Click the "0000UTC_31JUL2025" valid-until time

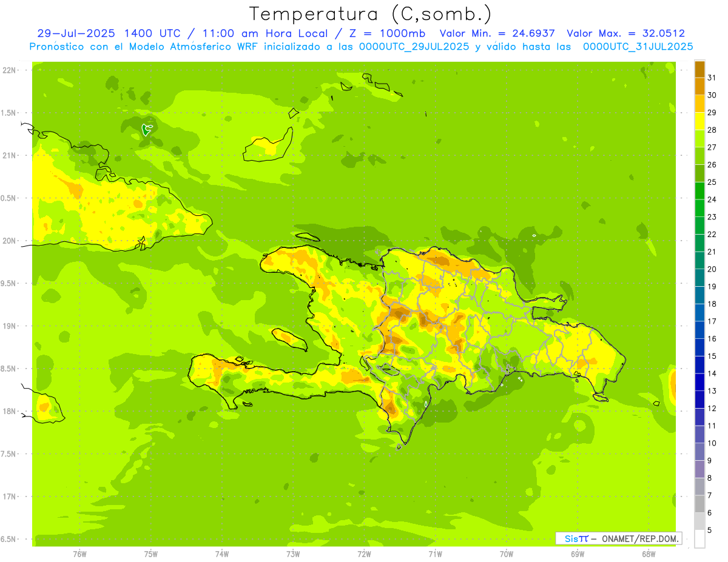click(638, 46)
